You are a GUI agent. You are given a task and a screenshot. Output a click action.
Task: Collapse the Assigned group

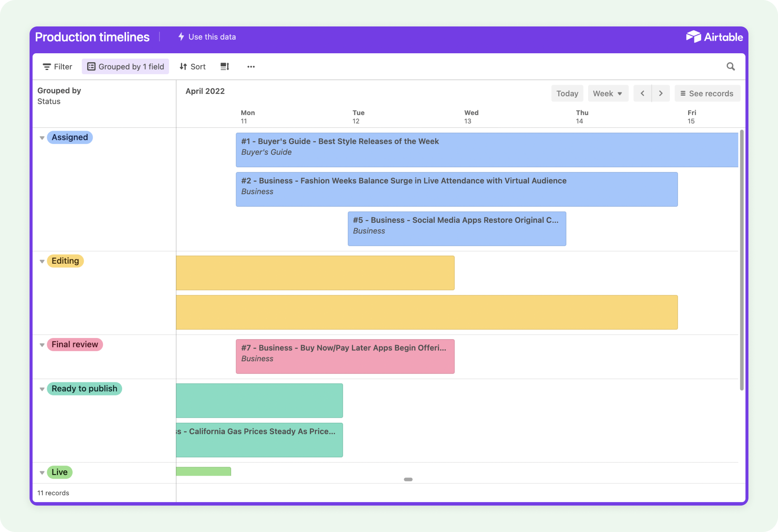(42, 138)
